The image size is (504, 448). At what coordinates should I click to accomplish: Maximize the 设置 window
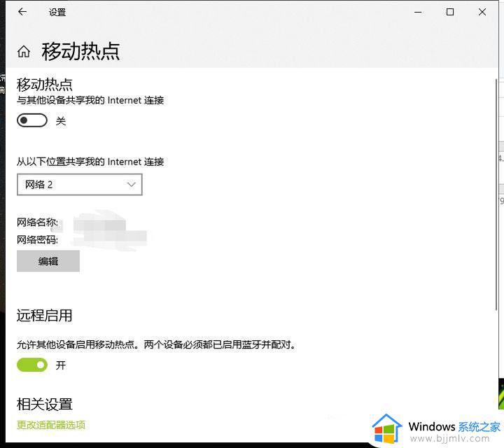pyautogui.click(x=450, y=12)
